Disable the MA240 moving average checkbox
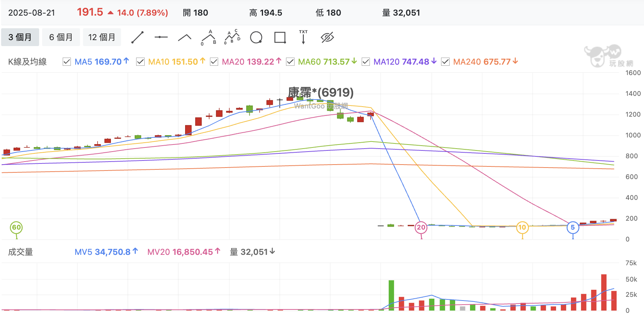Viewport: 644px width, 318px height. pos(445,62)
